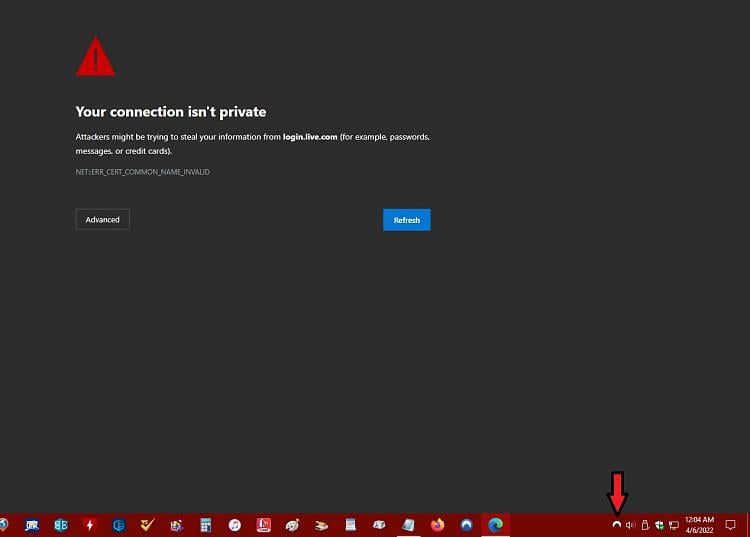Open the yellow checkmark taskbar icon
The image size is (750, 537).
(x=147, y=525)
